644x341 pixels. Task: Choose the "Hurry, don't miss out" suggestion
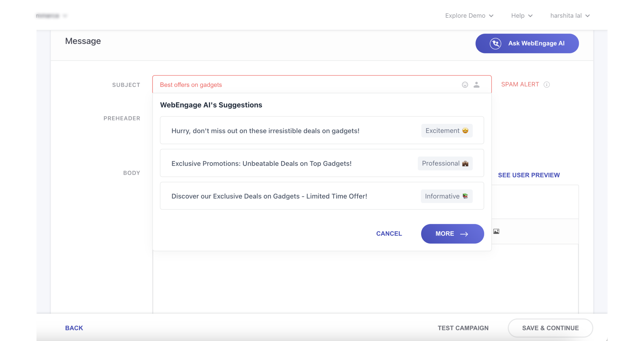point(265,131)
